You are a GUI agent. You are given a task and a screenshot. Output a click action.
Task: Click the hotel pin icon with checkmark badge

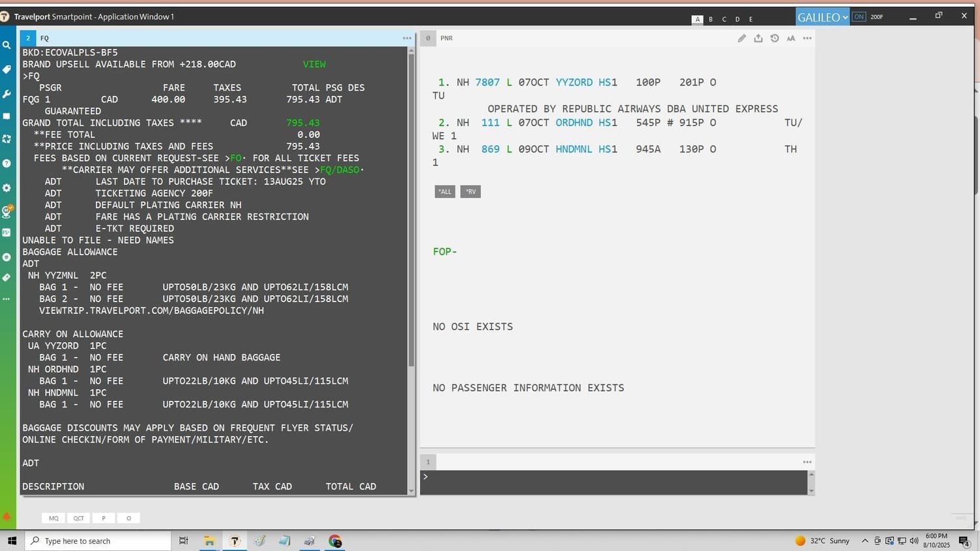pyautogui.click(x=7, y=210)
